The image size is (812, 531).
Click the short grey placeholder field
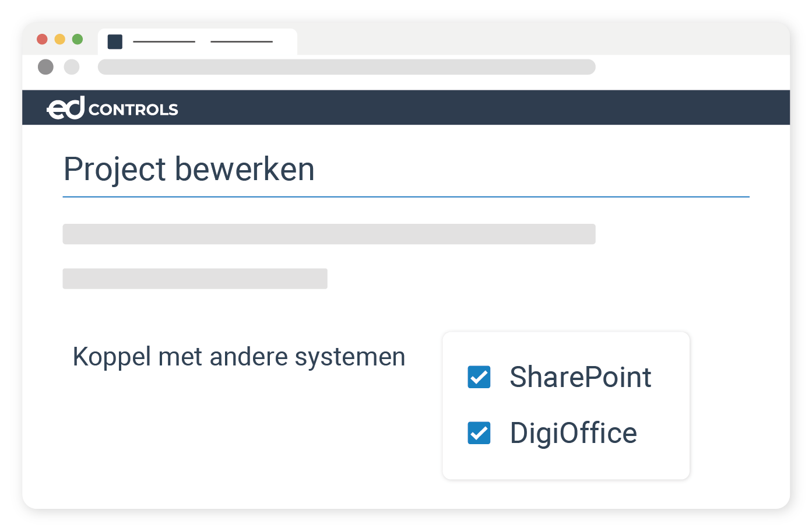click(195, 279)
